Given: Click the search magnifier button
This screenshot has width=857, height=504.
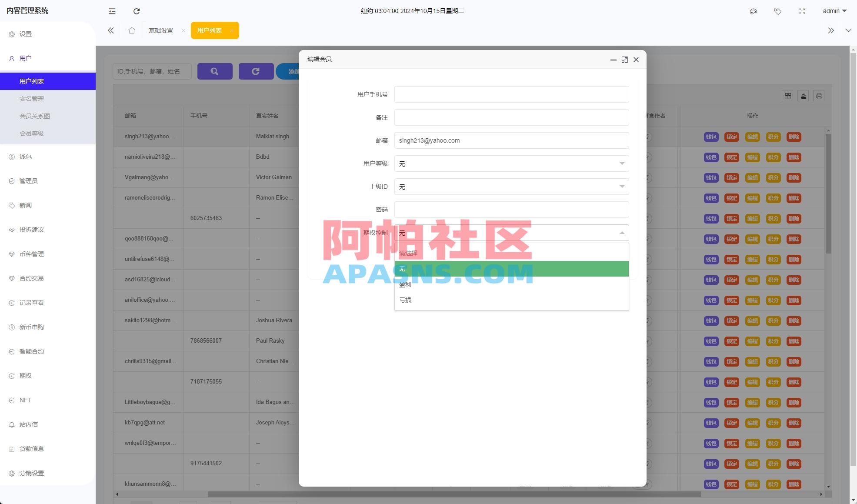Looking at the screenshot, I should point(215,71).
